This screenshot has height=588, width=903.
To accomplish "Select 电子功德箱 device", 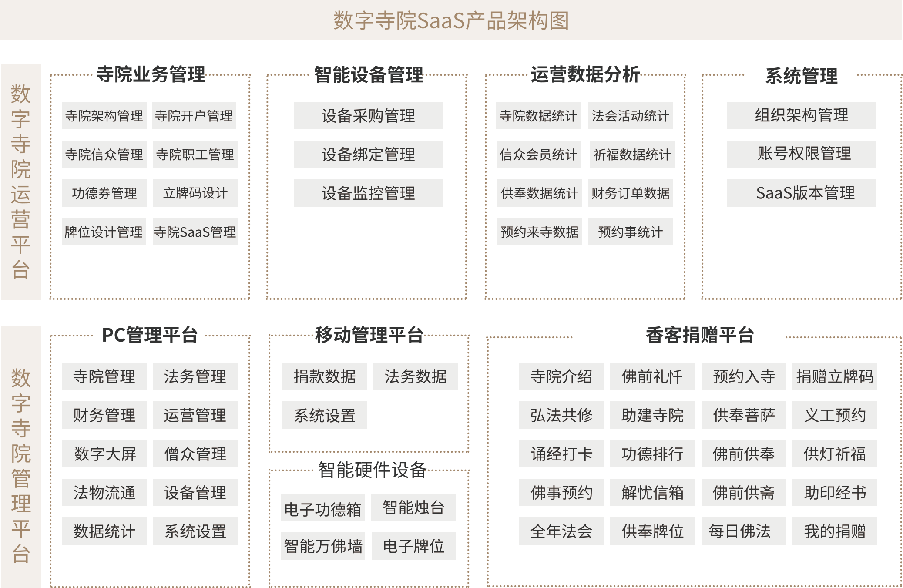I will pyautogui.click(x=322, y=508).
